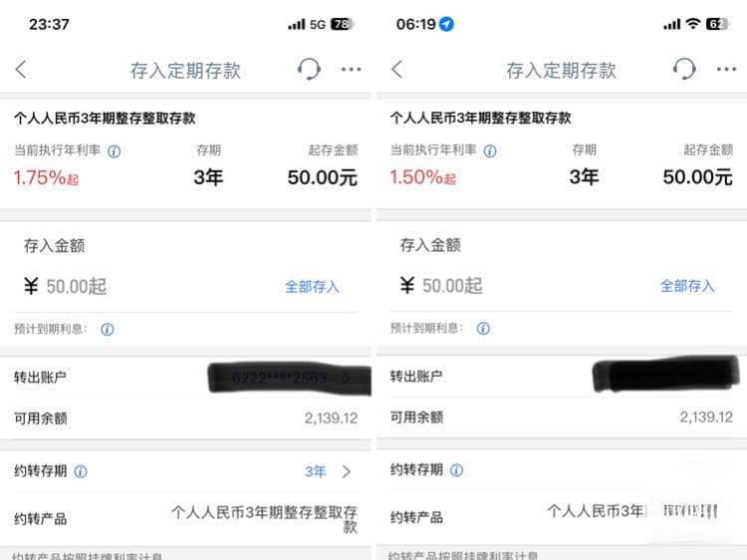
Task: Select 存期 3年 value on left screen
Action: click(208, 177)
